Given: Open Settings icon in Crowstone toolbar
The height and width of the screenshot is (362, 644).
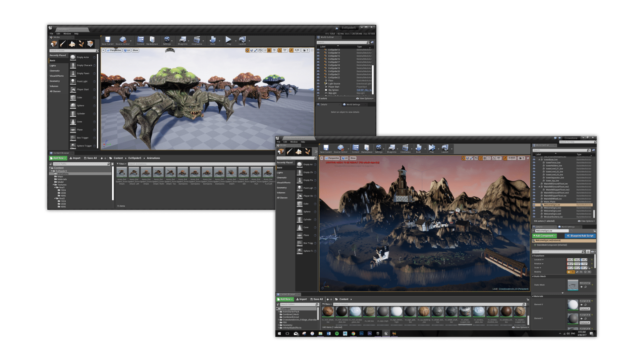Looking at the screenshot, I should [379, 149].
